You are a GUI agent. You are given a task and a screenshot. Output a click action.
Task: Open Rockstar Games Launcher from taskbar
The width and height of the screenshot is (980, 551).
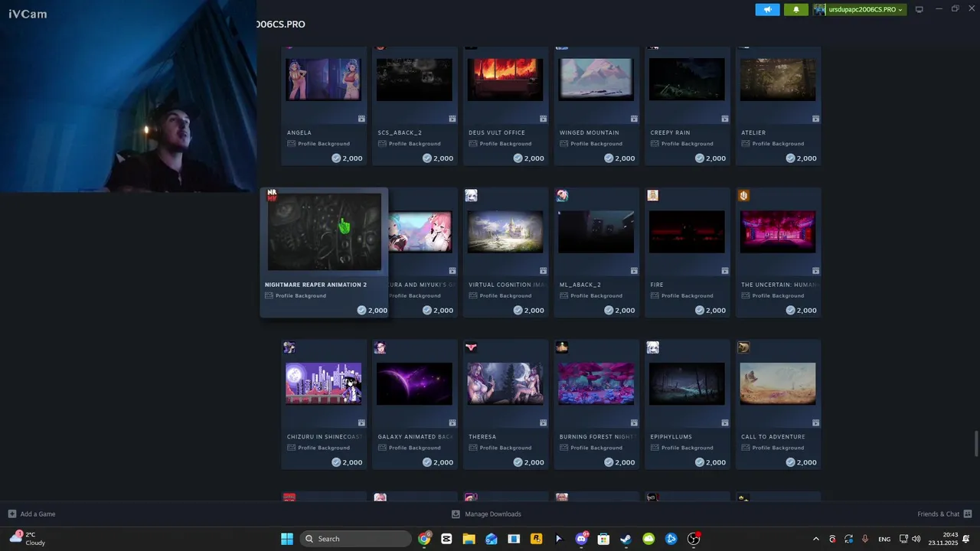(536, 539)
